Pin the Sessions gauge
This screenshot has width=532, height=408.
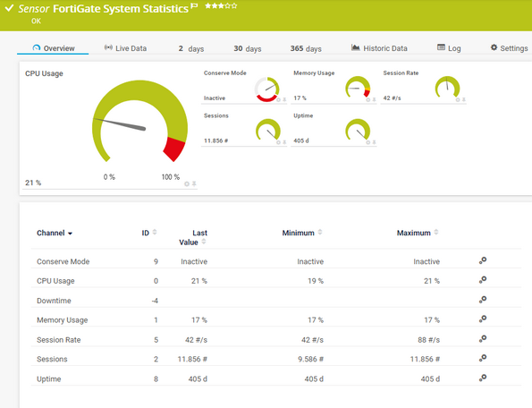(284, 142)
